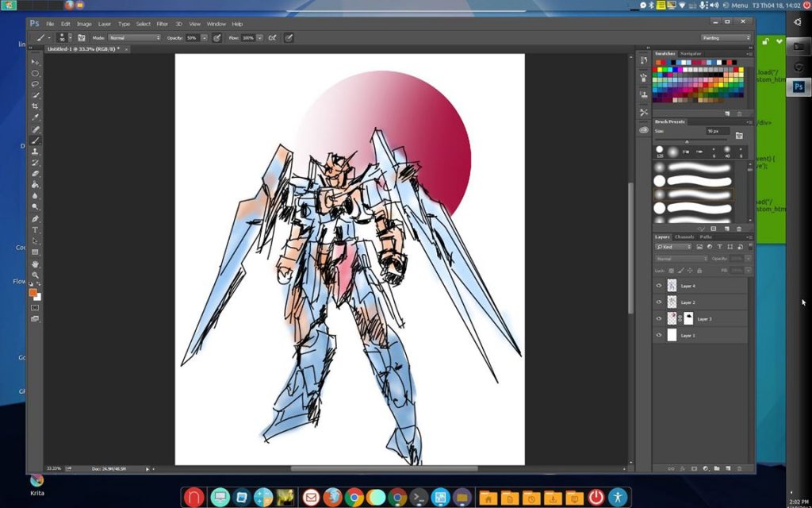This screenshot has height=508, width=812.
Task: Open the Opacity slider dropdown arrow
Action: 204,38
